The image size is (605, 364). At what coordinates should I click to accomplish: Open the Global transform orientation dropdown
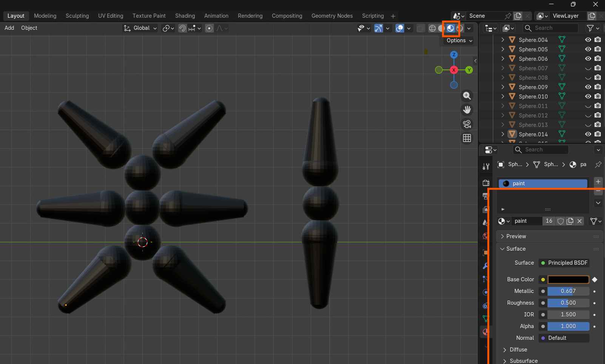(x=140, y=28)
